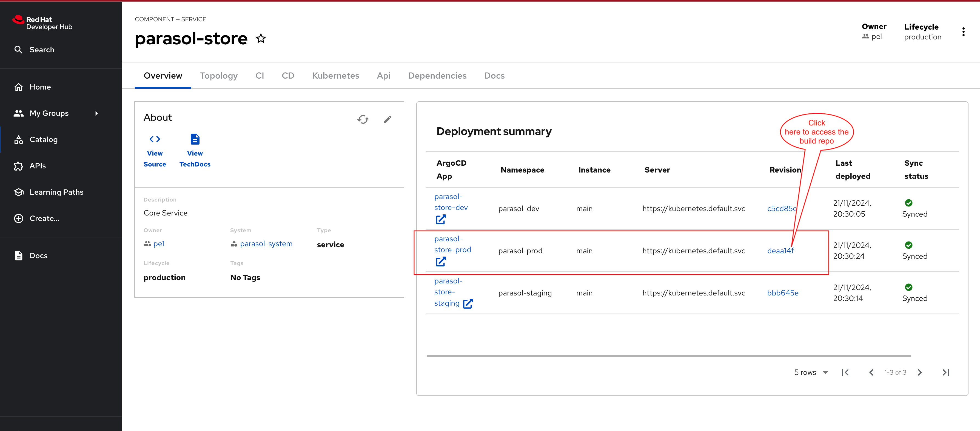Star parasol-store as favorite

coord(261,38)
